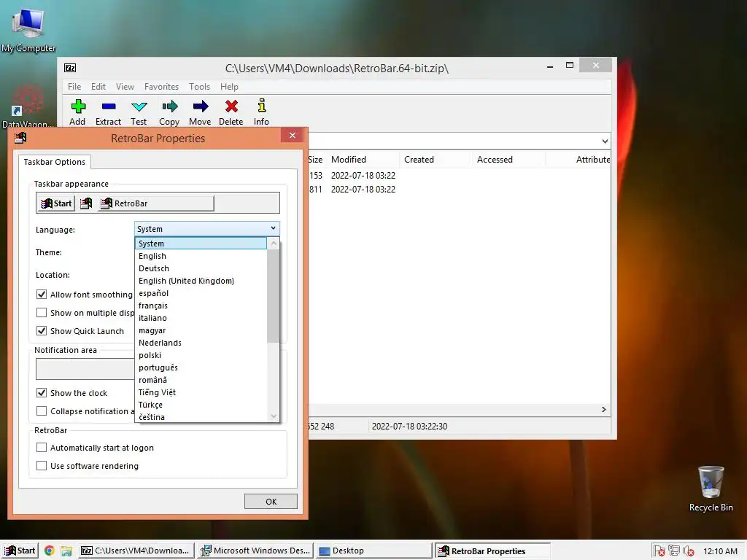Enable Show on multiple displays checkbox
The height and width of the screenshot is (560, 747).
pos(42,312)
